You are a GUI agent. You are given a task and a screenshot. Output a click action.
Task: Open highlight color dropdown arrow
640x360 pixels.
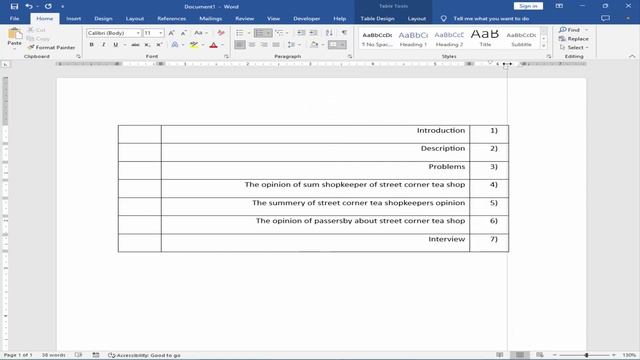point(203,45)
